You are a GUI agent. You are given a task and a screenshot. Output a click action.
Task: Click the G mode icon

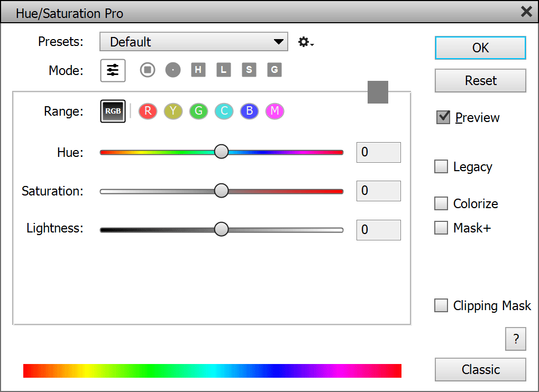coord(274,70)
